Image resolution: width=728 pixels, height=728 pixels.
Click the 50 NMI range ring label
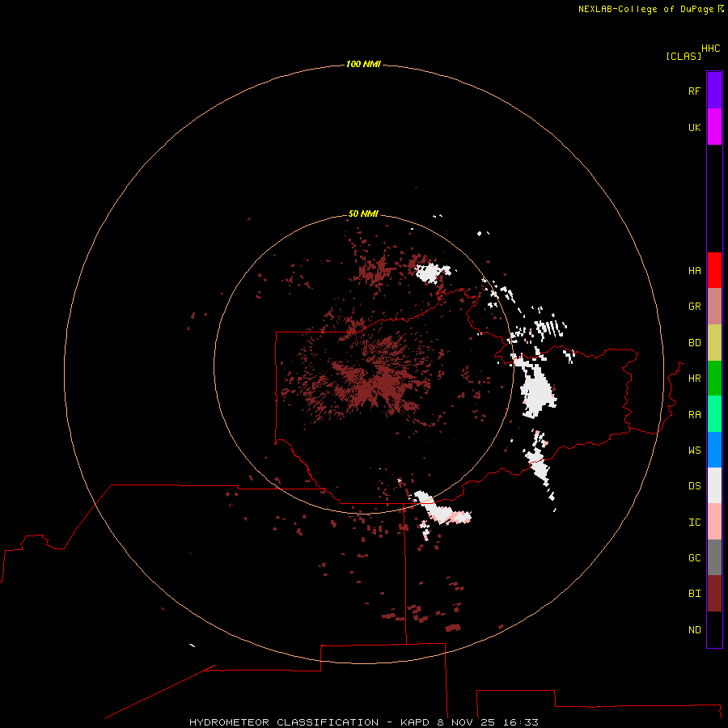click(x=363, y=214)
